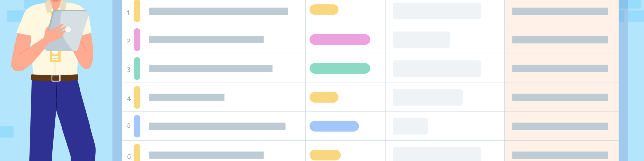Select the yellow status pill in row 1
644x161 pixels.
point(324,10)
